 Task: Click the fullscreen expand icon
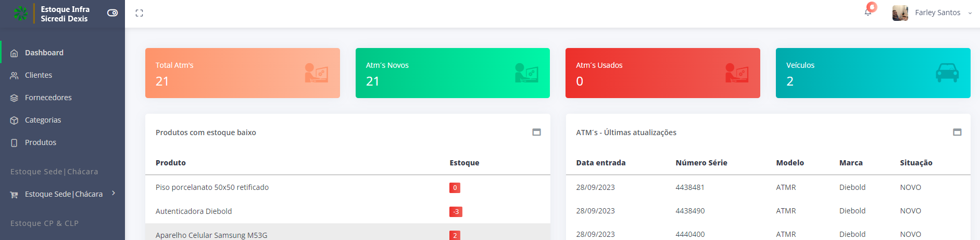139,13
